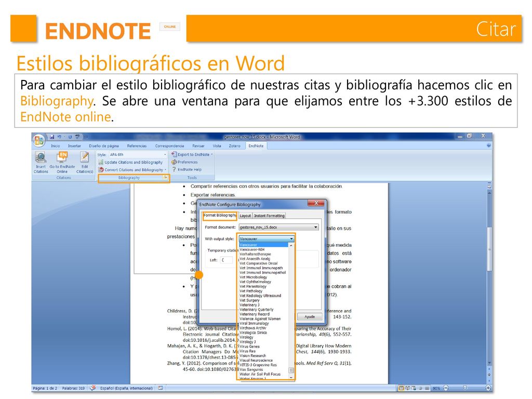This screenshot has height=399, width=532.
Task: Click the spelling check icon in status bar
Action: (x=92, y=388)
